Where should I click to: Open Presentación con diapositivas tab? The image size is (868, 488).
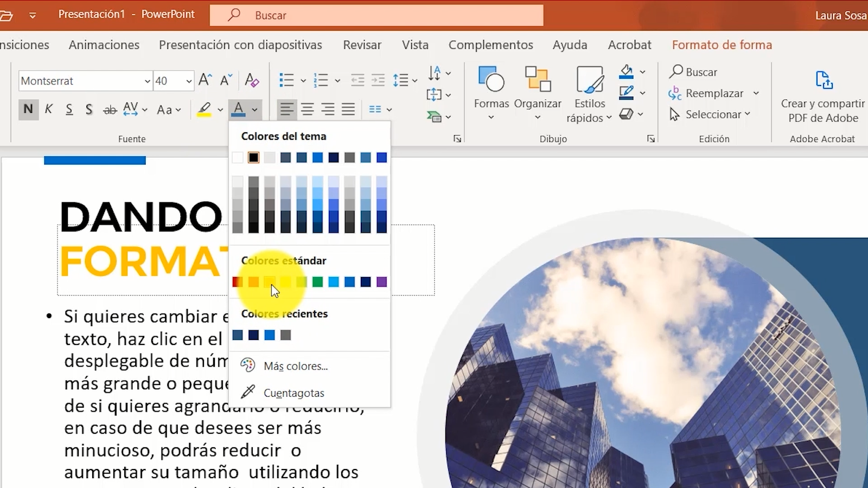click(x=240, y=45)
